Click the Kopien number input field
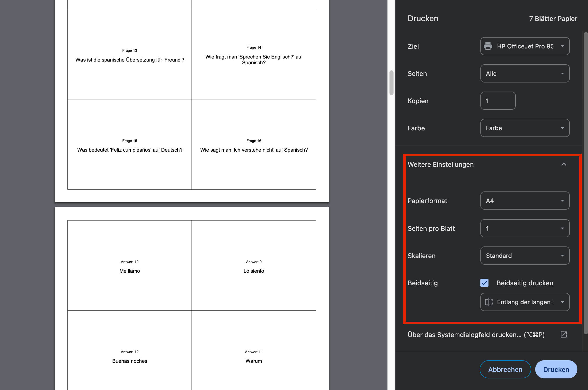This screenshot has width=588, height=390. pyautogui.click(x=498, y=101)
